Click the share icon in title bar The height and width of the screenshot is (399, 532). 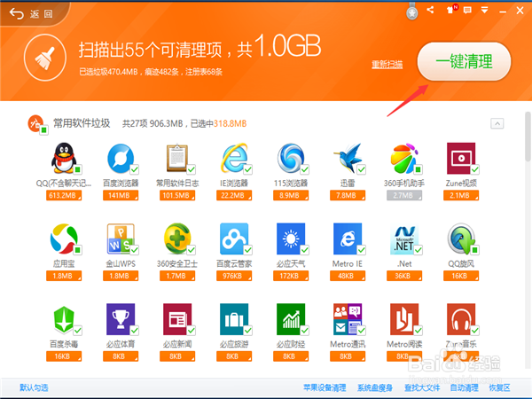point(430,10)
